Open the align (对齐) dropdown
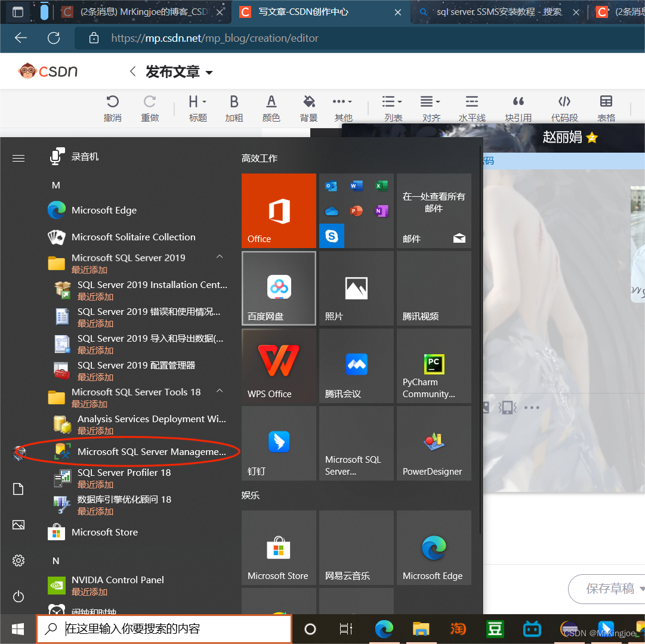 (431, 108)
